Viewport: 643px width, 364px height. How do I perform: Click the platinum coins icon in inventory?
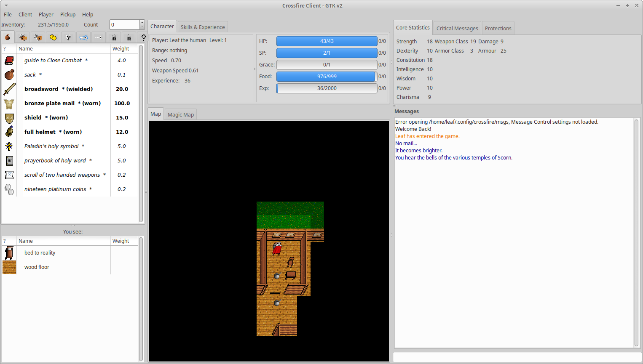pyautogui.click(x=9, y=189)
